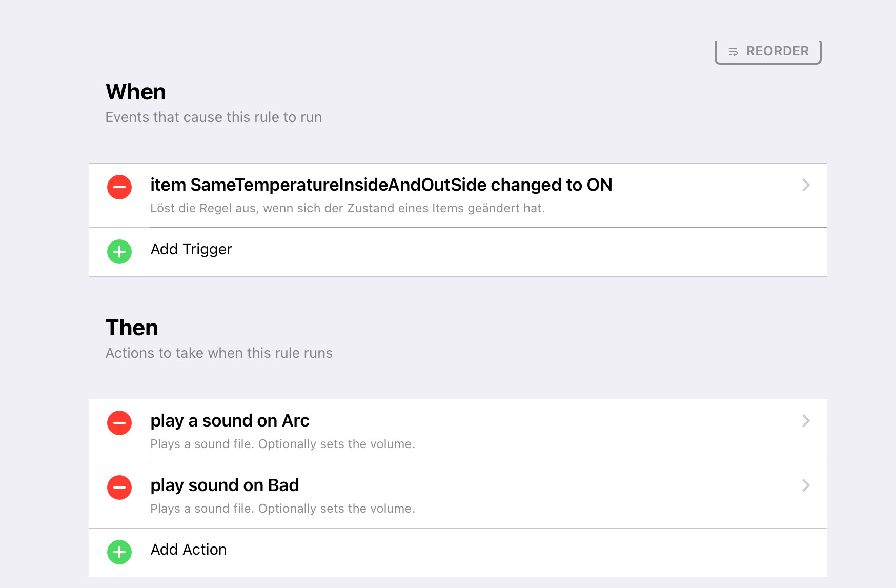Click the green plus icon for Add Trigger
896x588 pixels.
click(x=119, y=252)
